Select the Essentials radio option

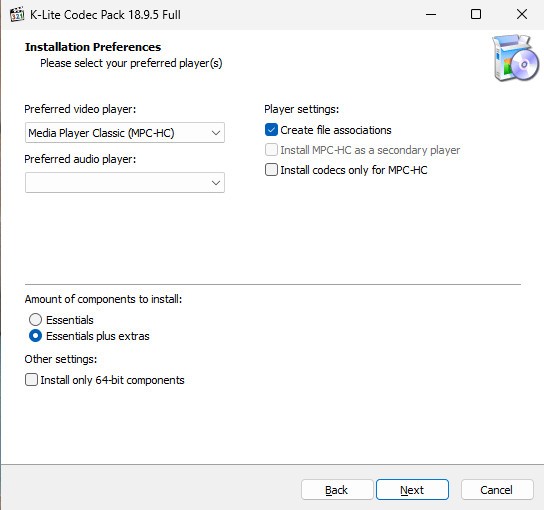pos(35,320)
